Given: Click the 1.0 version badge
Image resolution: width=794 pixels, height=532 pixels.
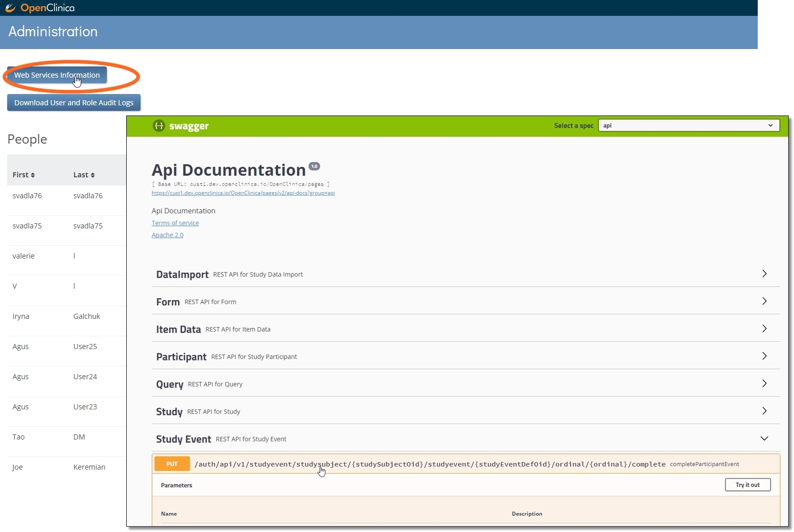Looking at the screenshot, I should 314,166.
